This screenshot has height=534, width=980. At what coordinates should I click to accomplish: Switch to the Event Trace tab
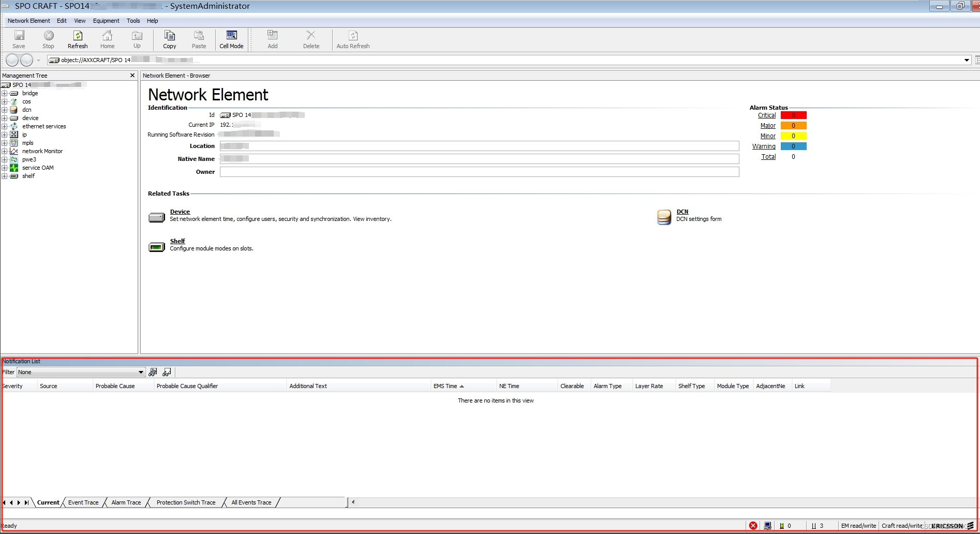click(83, 502)
